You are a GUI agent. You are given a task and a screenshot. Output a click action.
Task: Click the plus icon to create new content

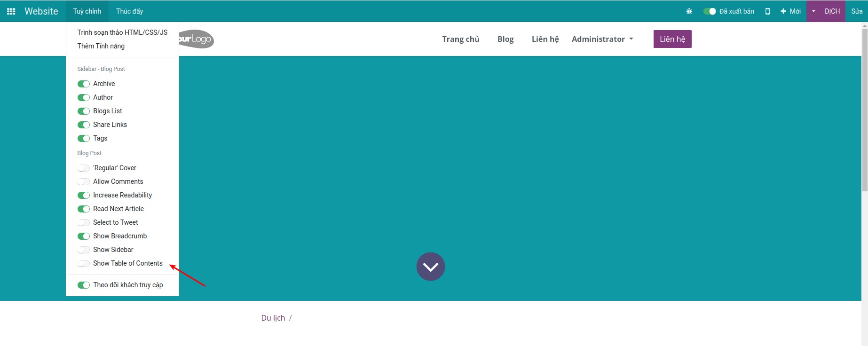[783, 11]
